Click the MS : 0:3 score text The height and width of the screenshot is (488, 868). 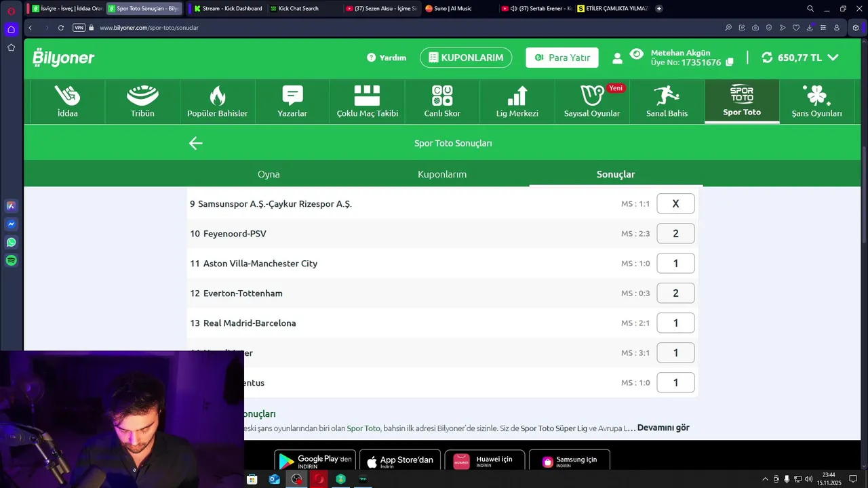(635, 293)
